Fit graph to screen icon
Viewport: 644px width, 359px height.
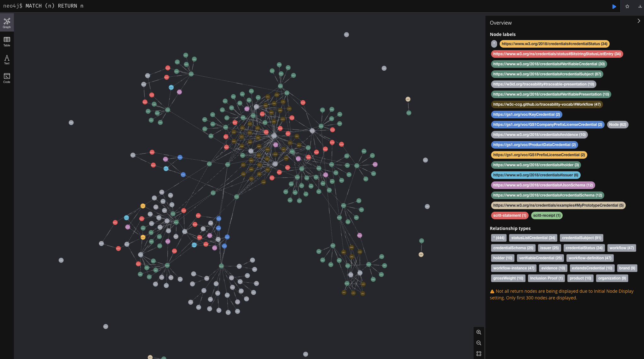coord(479,354)
